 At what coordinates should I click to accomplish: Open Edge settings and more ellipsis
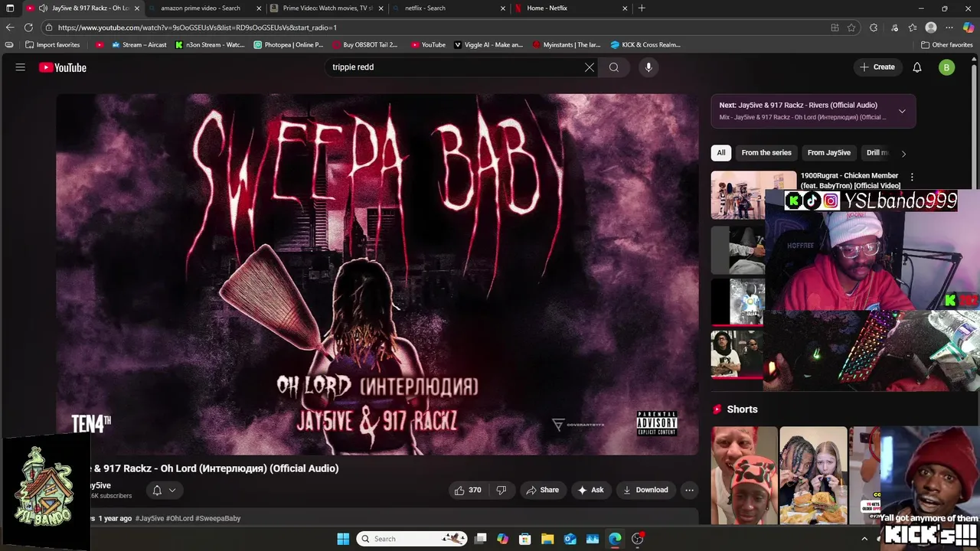949,28
